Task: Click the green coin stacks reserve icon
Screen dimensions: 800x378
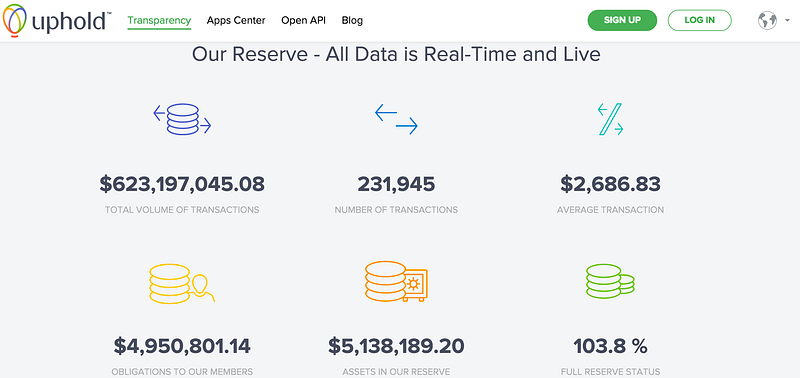Action: (610, 281)
